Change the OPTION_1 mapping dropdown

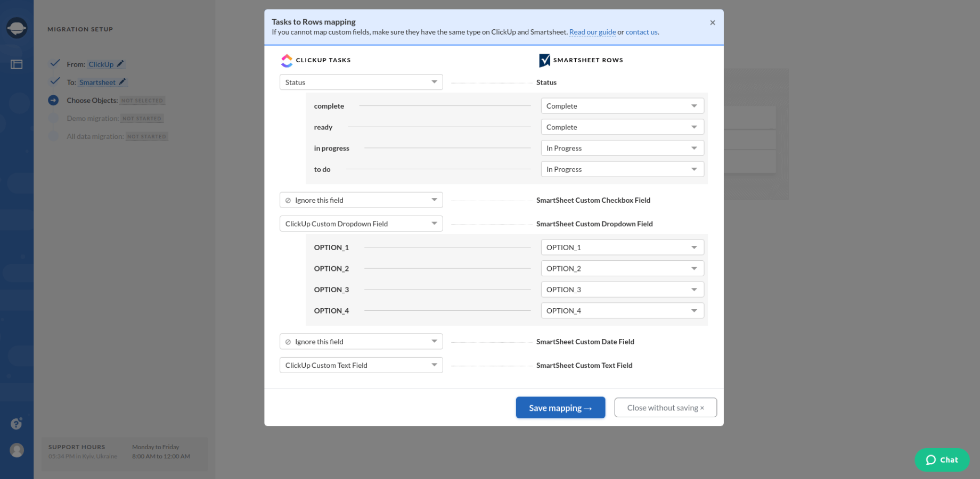tap(622, 247)
